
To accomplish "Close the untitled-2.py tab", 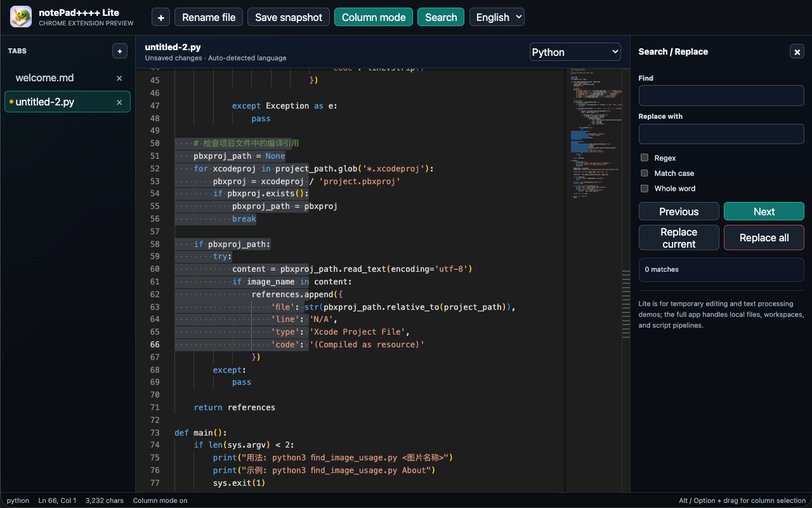I will 119,102.
